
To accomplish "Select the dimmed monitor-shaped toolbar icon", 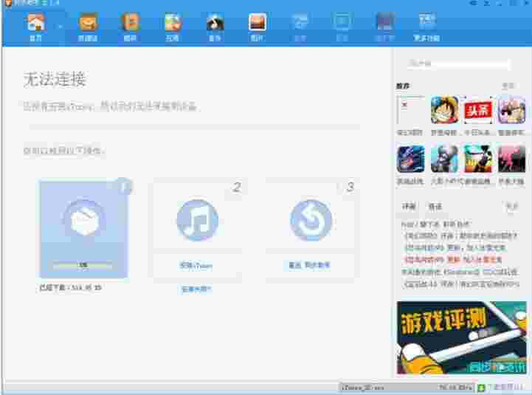I will tap(342, 22).
